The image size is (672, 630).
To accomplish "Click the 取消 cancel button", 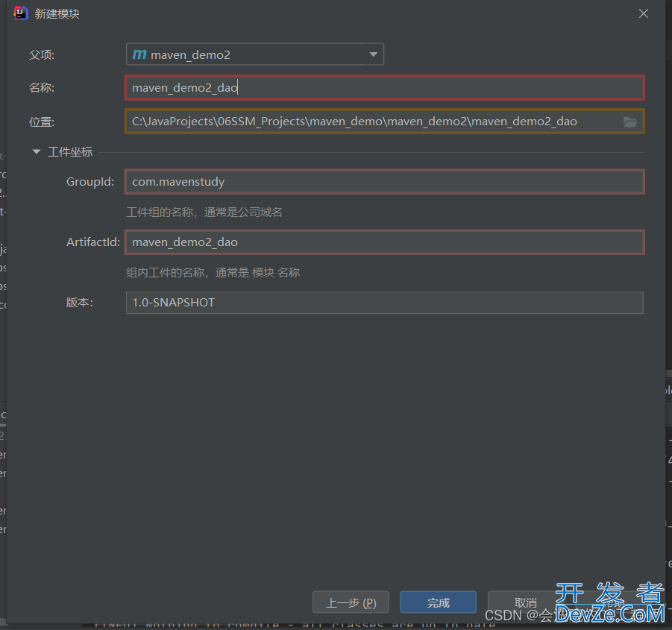I will tap(525, 602).
